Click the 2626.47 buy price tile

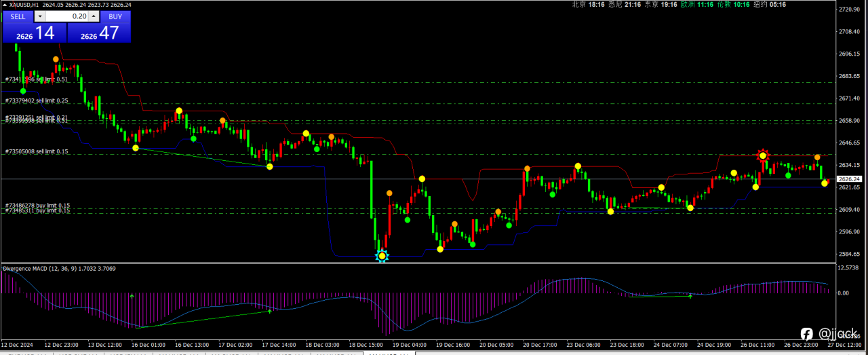click(98, 33)
